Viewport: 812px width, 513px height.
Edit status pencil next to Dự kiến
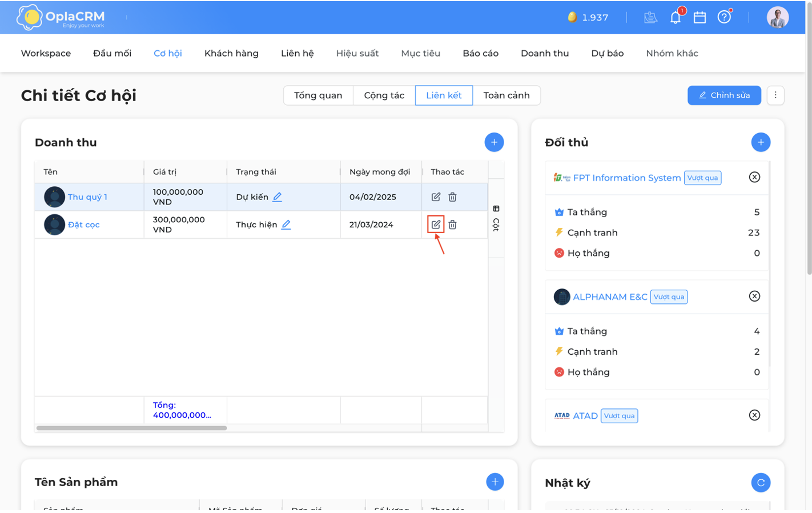click(277, 197)
